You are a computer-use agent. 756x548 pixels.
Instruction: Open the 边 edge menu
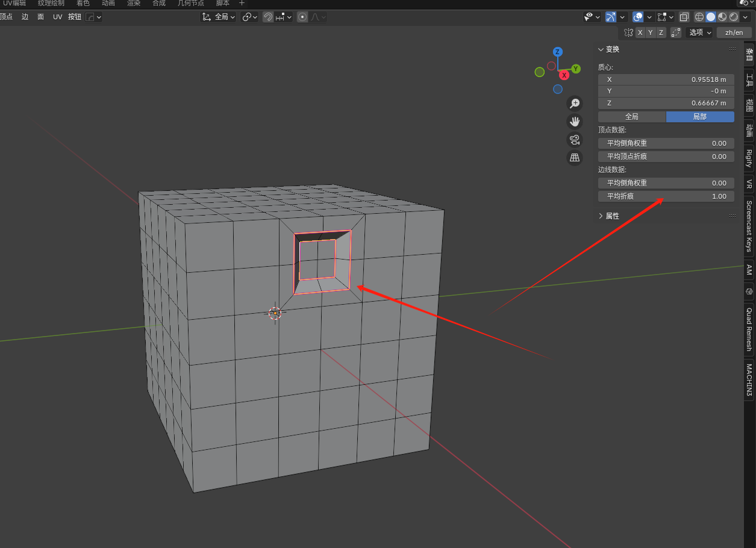click(25, 17)
